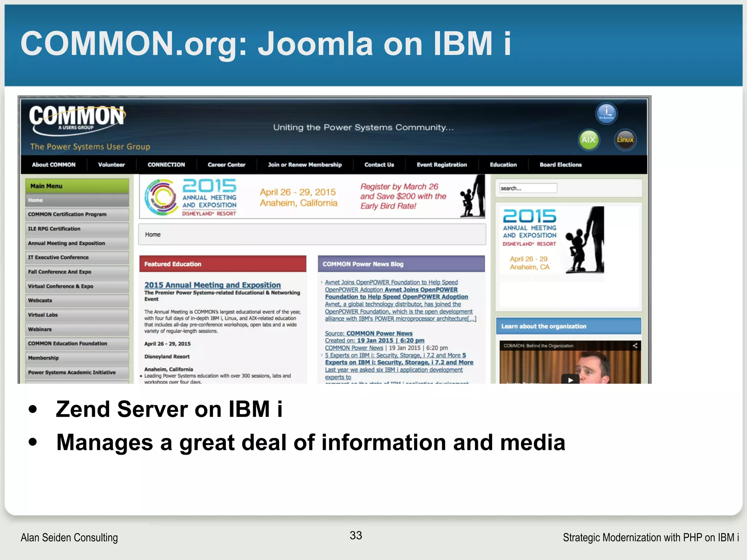This screenshot has width=747, height=560.
Task: Open About COMMON menu item
Action: pyautogui.click(x=54, y=165)
